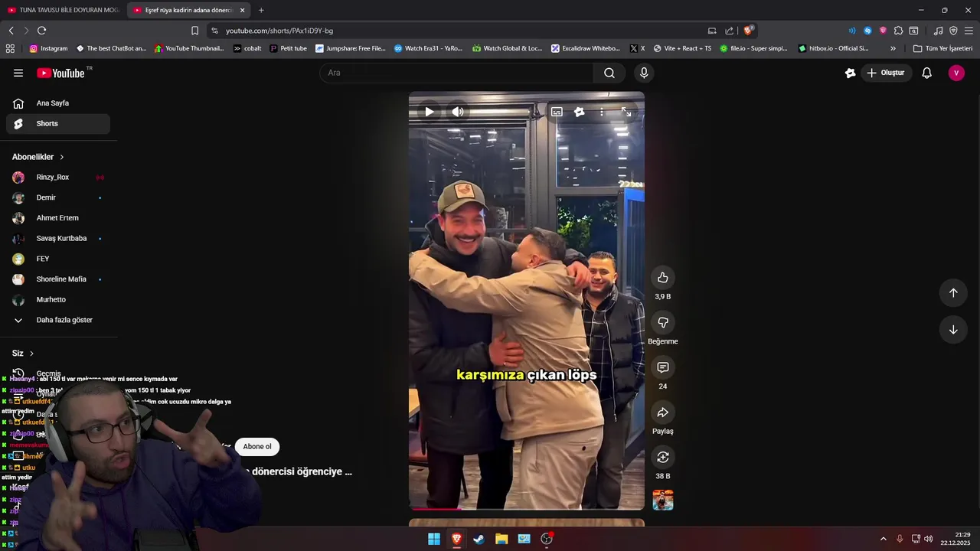The height and width of the screenshot is (551, 980).
Task: Switch to TUNA TAVUSU BİLE DOYURAN tab
Action: pyautogui.click(x=63, y=10)
